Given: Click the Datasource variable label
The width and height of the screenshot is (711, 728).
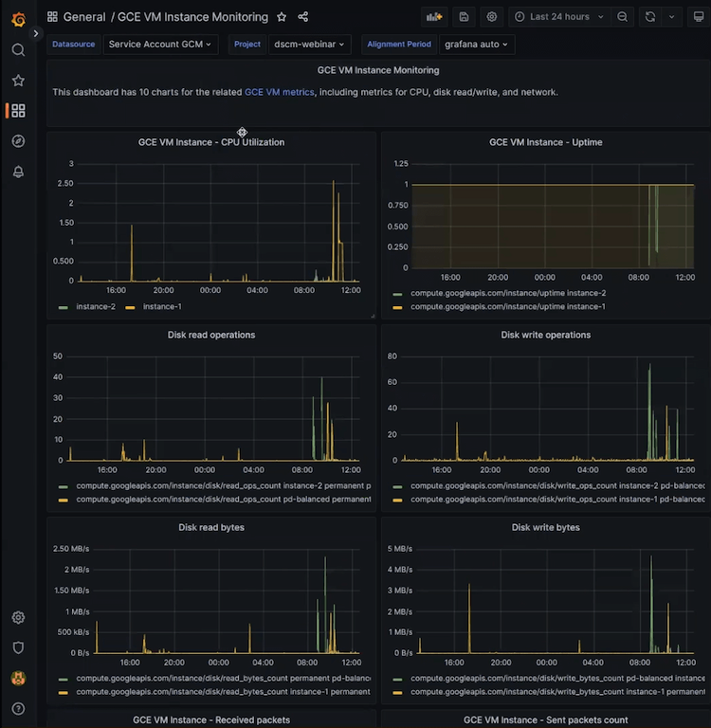Looking at the screenshot, I should coord(73,45).
